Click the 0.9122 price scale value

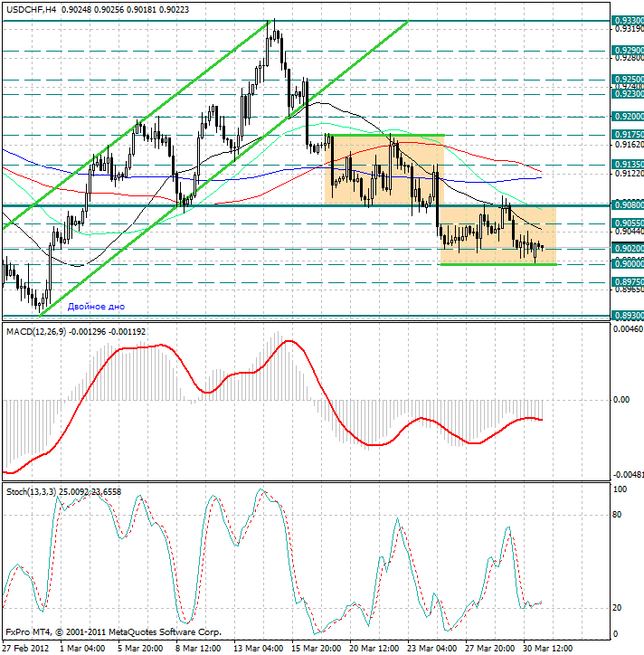point(628,174)
